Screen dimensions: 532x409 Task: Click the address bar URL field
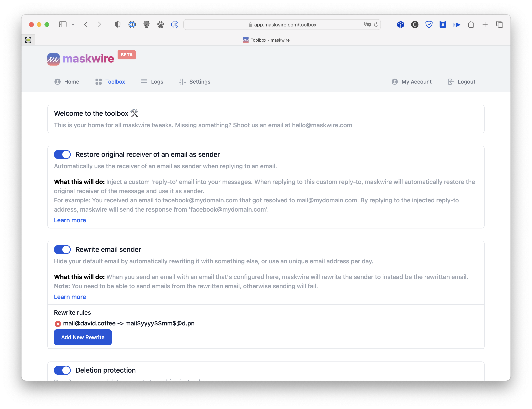coord(285,25)
